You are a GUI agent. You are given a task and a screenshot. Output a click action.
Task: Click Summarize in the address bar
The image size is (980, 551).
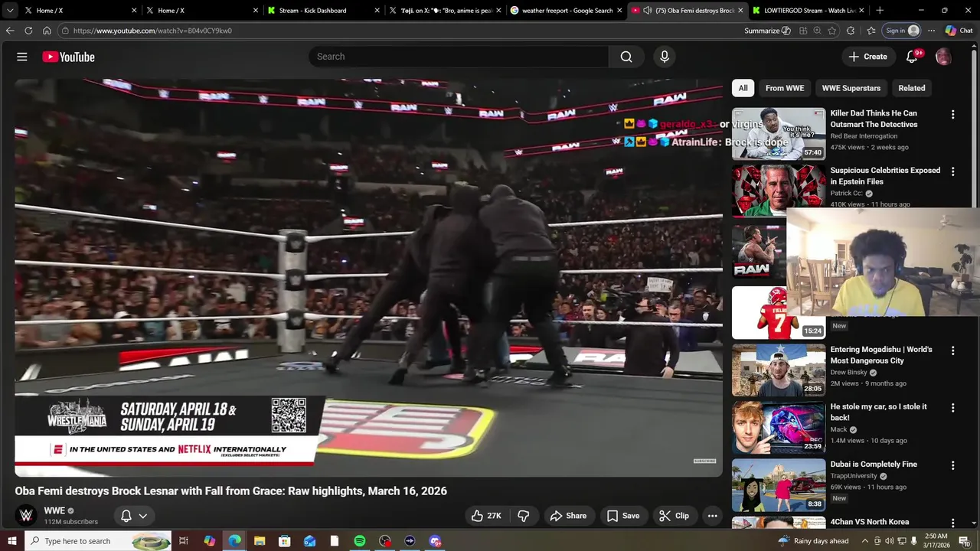click(x=767, y=31)
